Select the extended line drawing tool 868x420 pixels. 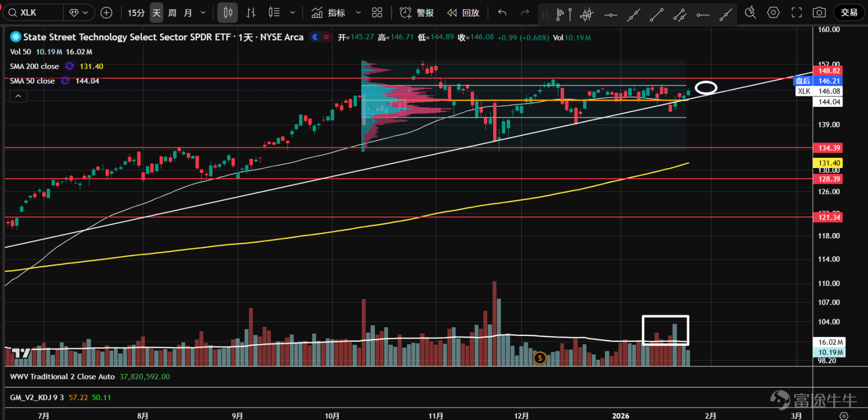pyautogui.click(x=634, y=15)
